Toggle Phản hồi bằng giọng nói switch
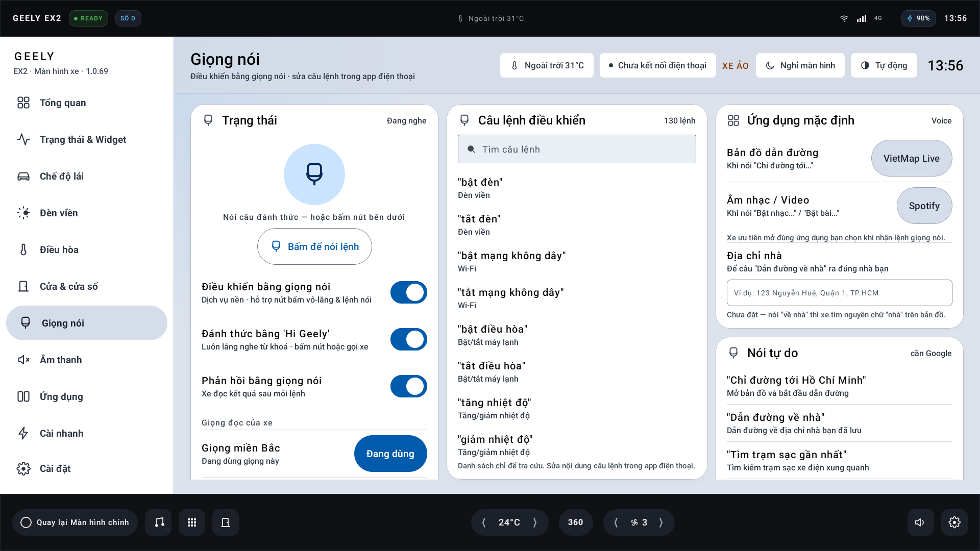 [x=409, y=386]
